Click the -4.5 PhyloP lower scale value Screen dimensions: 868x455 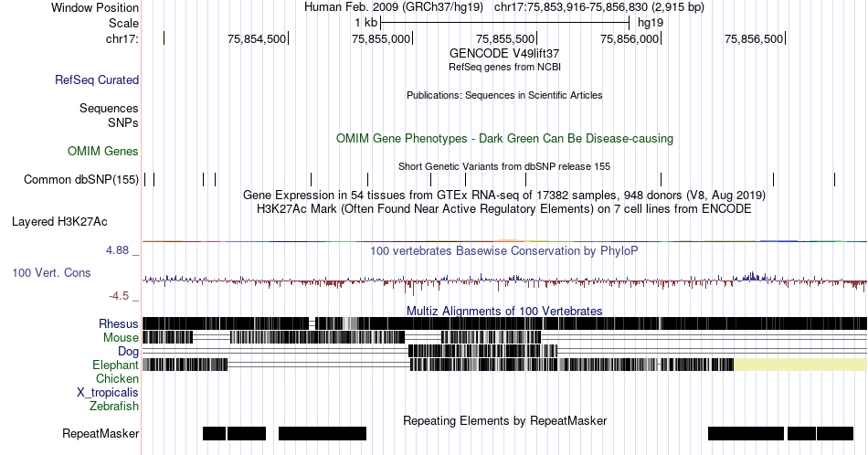(119, 296)
